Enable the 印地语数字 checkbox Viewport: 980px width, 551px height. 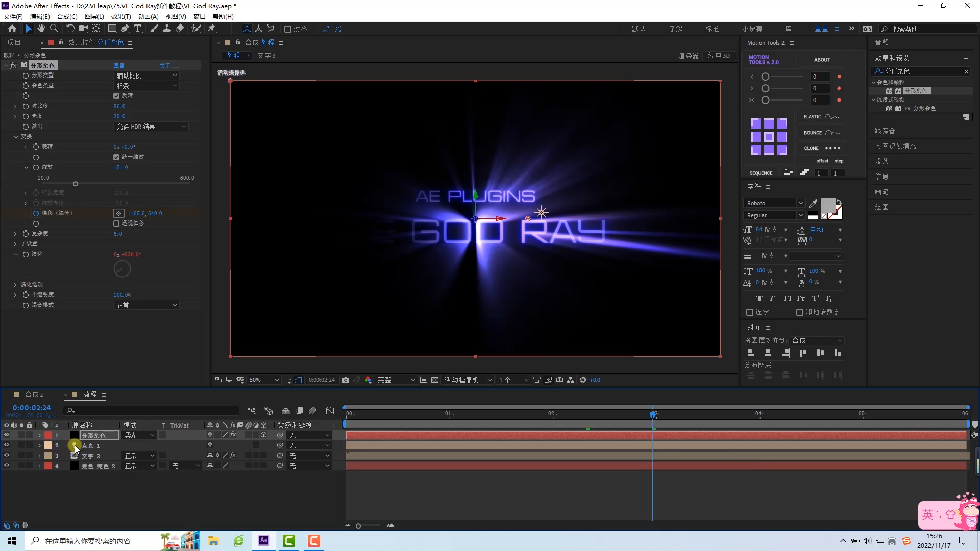[800, 312]
